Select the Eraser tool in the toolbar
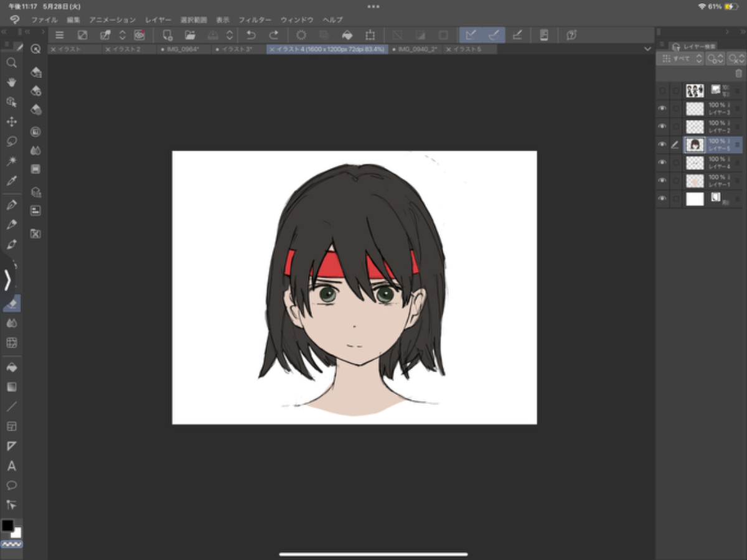747x560 pixels. pos(11,303)
